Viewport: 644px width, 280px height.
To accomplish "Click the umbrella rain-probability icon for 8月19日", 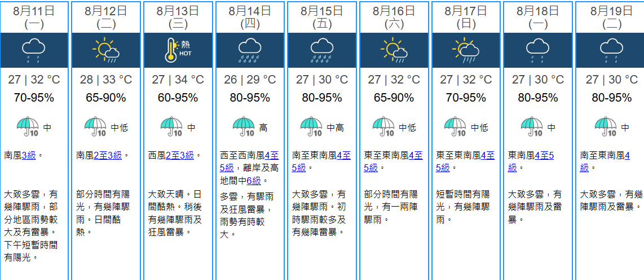I will click(606, 128).
